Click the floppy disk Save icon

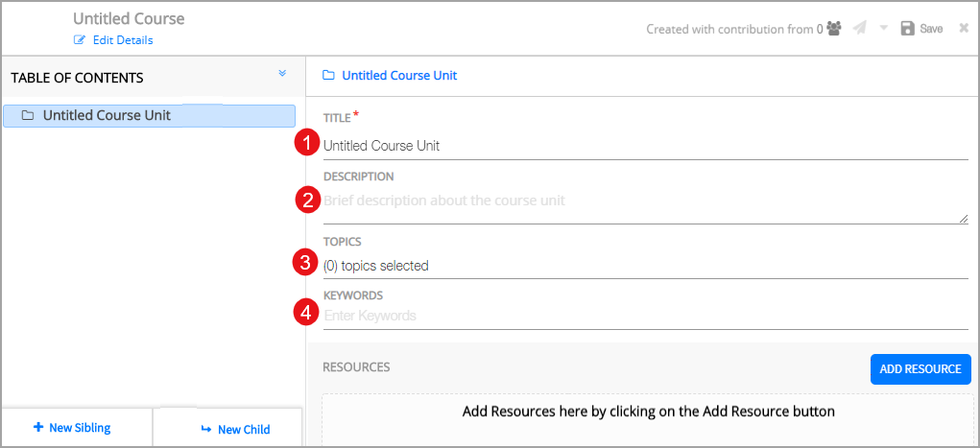tap(907, 29)
